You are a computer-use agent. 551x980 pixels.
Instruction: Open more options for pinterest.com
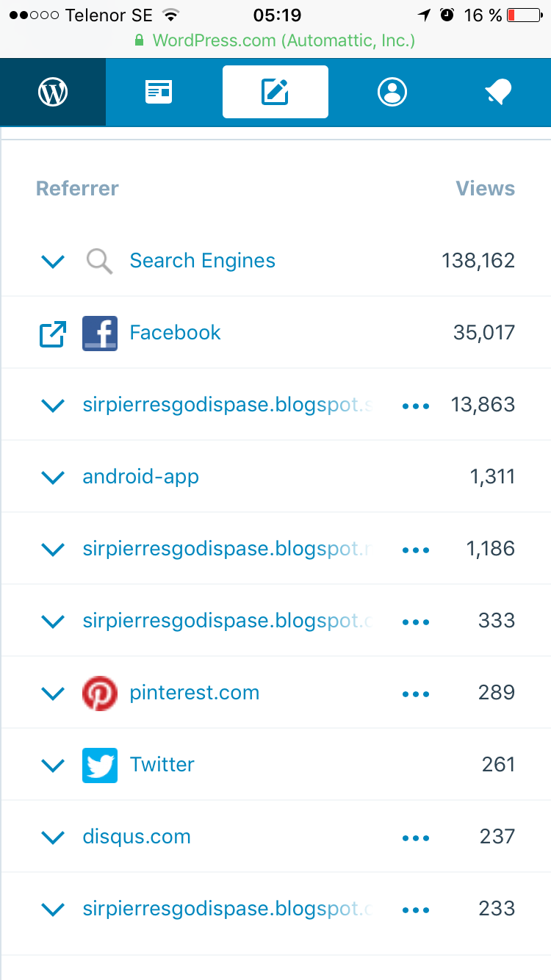[x=416, y=693]
